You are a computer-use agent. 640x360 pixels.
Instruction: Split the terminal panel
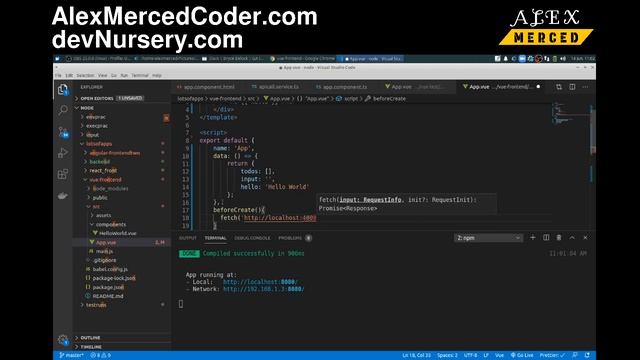(546, 238)
